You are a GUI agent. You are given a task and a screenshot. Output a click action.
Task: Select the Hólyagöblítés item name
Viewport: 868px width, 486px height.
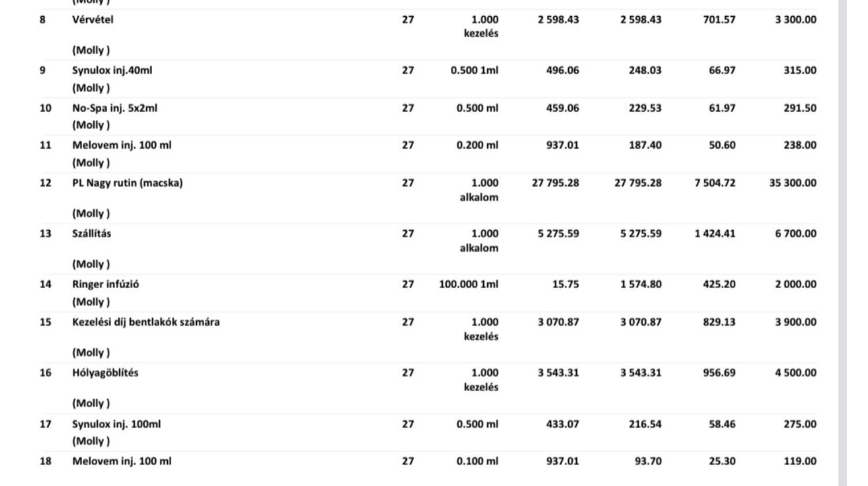click(105, 373)
